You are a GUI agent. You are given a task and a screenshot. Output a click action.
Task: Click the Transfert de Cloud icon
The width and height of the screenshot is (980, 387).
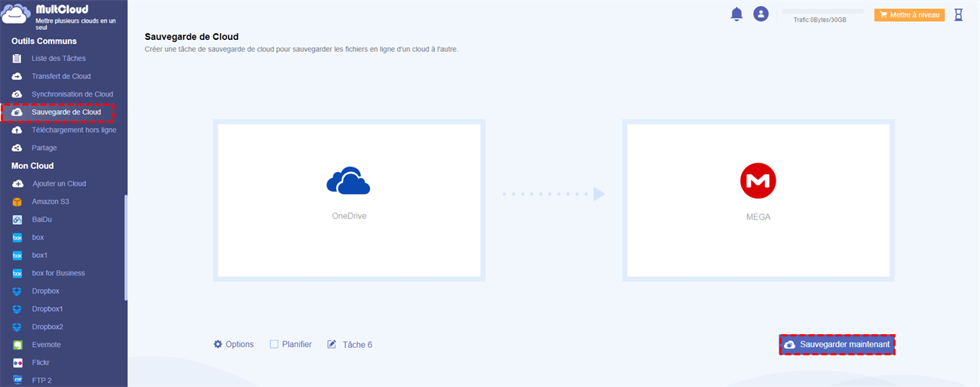click(x=17, y=76)
